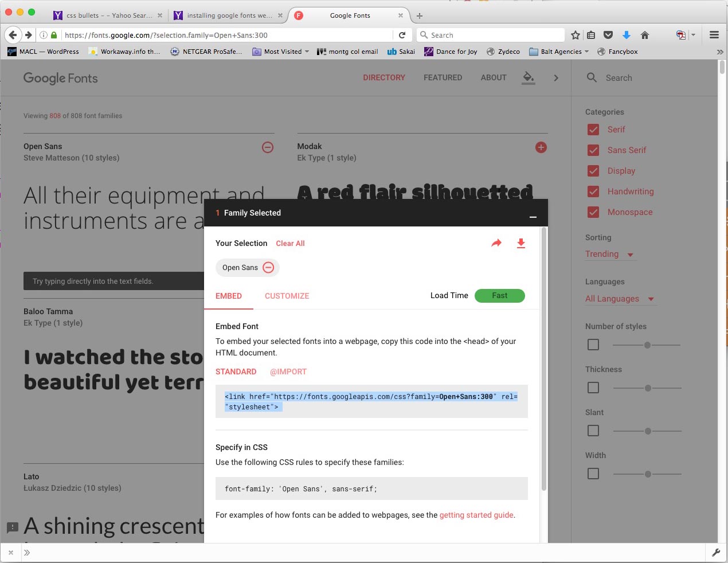
Task: Adjust the Number of styles slider
Action: (x=647, y=345)
